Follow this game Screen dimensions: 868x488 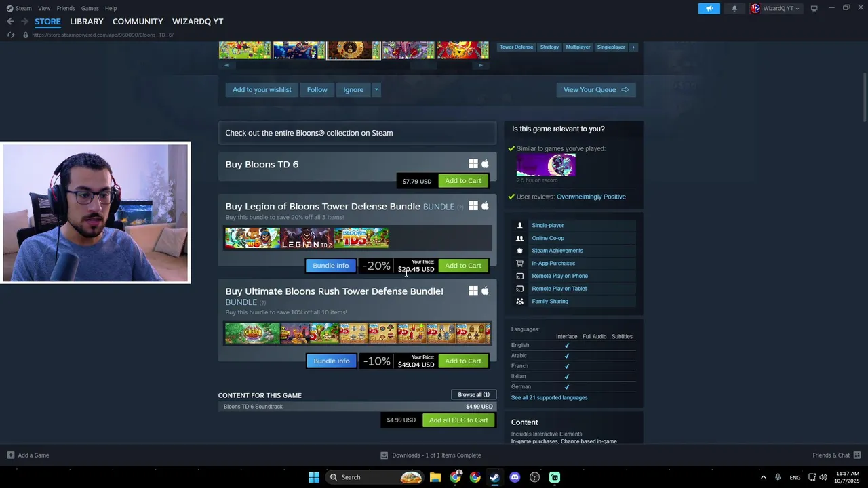317,89
